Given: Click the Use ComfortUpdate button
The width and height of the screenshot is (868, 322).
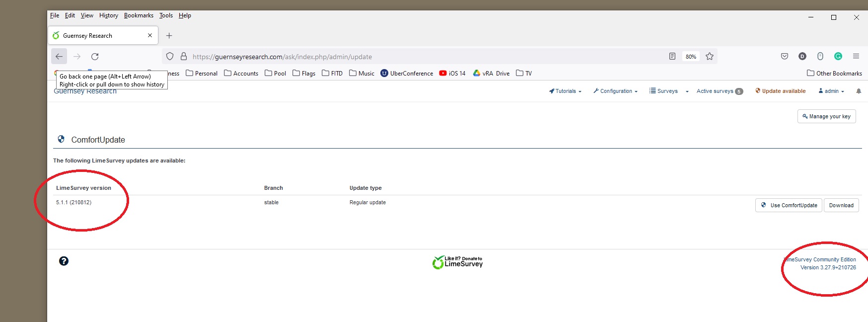Looking at the screenshot, I should 789,205.
